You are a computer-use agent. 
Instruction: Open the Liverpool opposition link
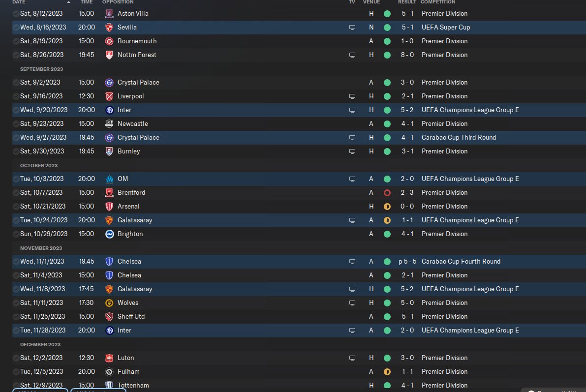point(130,96)
